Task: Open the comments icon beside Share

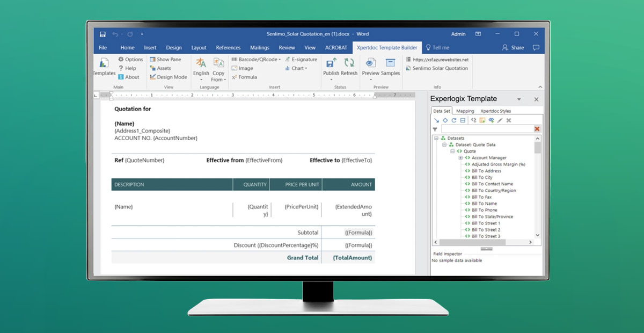Action: (x=536, y=48)
